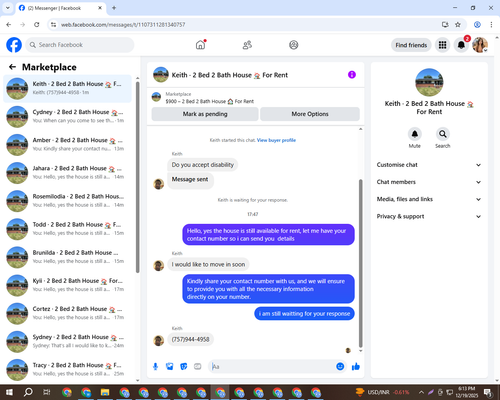Open the Chrome three-dot menu

coord(491,25)
